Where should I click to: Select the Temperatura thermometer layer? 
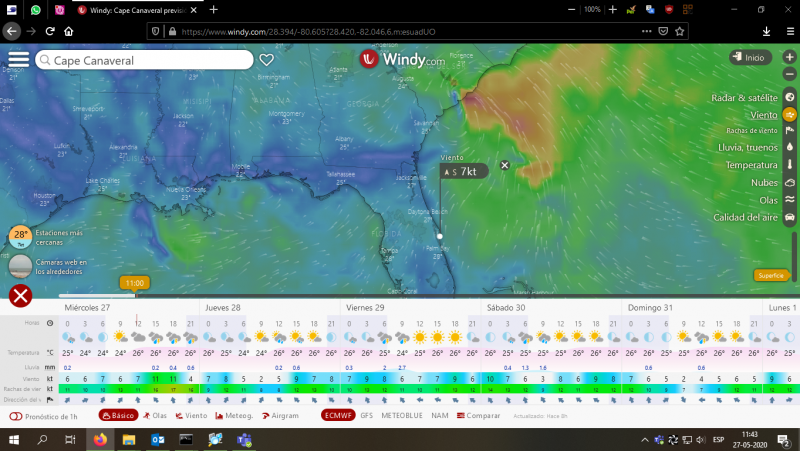[x=790, y=164]
